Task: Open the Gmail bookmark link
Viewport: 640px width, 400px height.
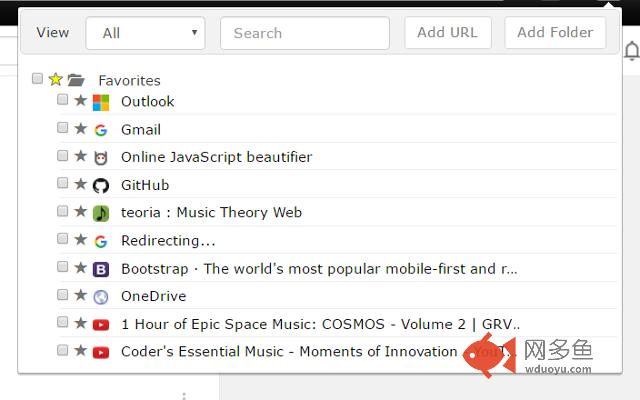Action: point(141,130)
